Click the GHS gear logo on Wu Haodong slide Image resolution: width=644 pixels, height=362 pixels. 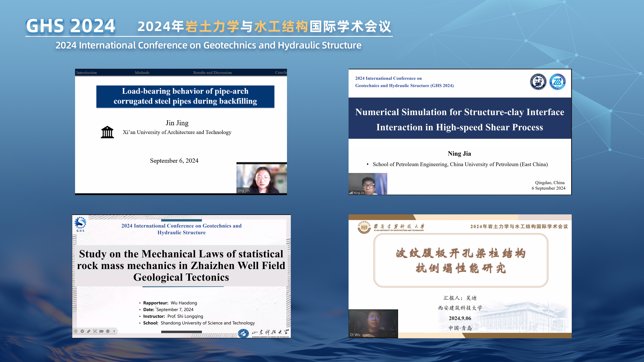pos(80,224)
